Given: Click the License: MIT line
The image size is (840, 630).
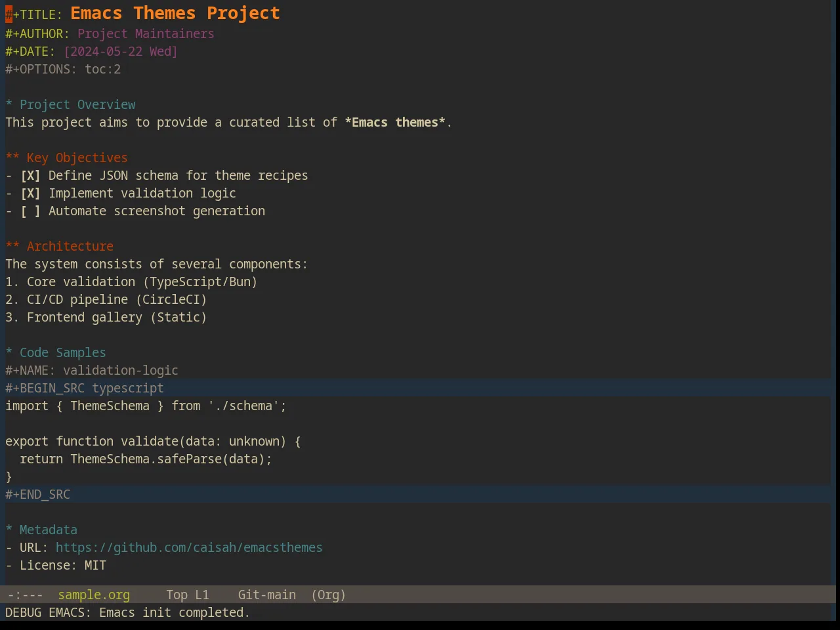Looking at the screenshot, I should tap(56, 566).
